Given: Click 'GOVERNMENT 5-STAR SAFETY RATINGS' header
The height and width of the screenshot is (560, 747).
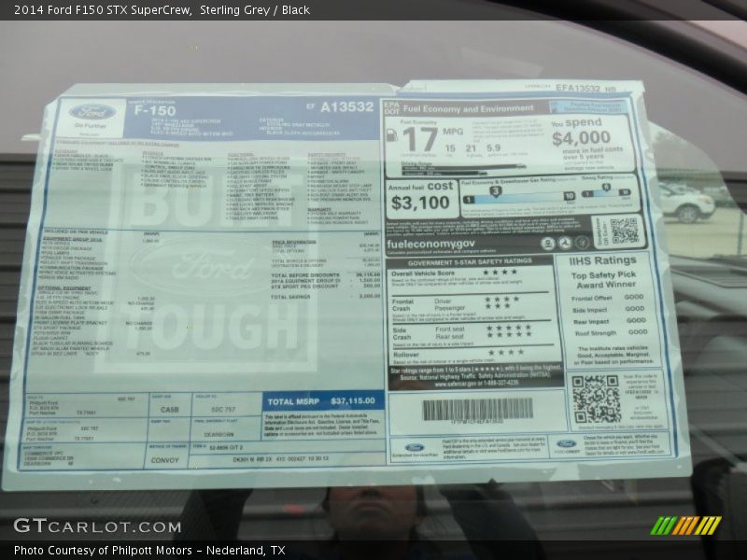Looking at the screenshot, I should 470,262.
